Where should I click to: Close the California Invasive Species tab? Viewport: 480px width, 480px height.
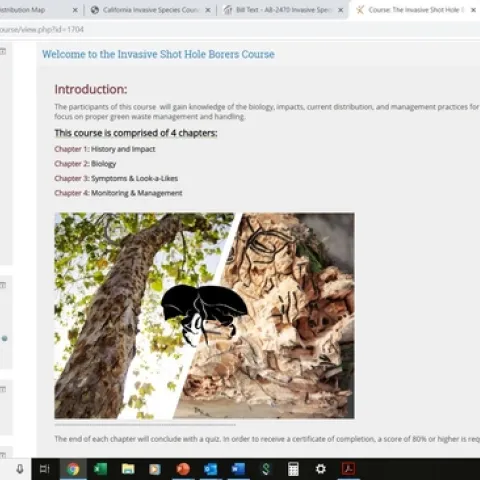tap(208, 10)
